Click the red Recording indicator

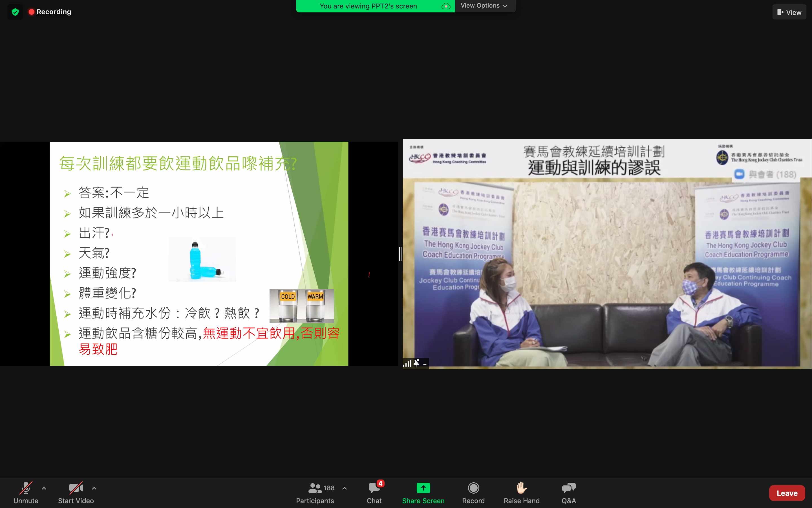tap(50, 12)
